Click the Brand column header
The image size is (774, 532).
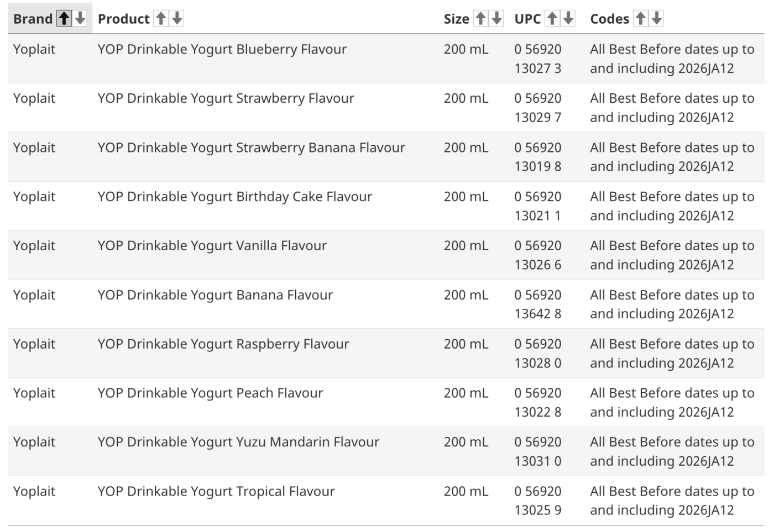pos(32,18)
